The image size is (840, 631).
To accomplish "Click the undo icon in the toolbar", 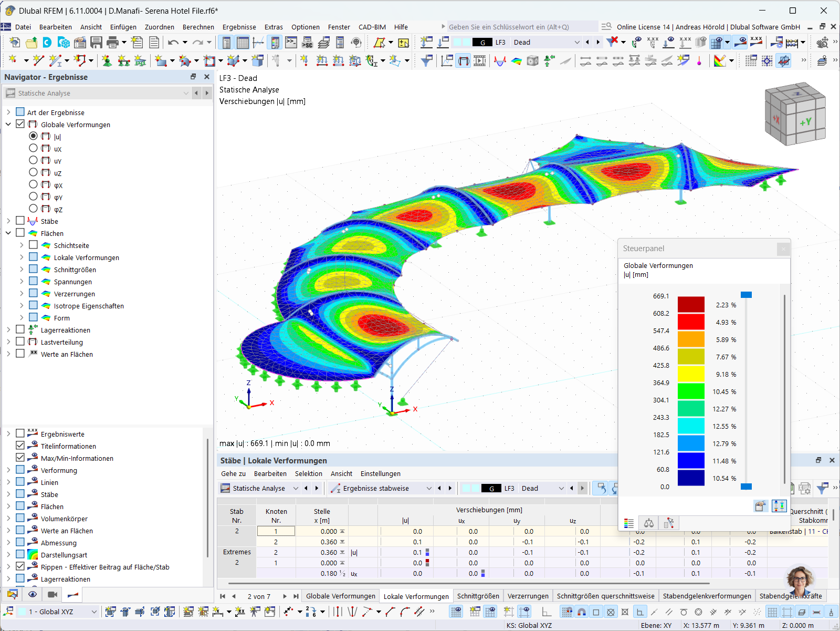I will pos(173,42).
